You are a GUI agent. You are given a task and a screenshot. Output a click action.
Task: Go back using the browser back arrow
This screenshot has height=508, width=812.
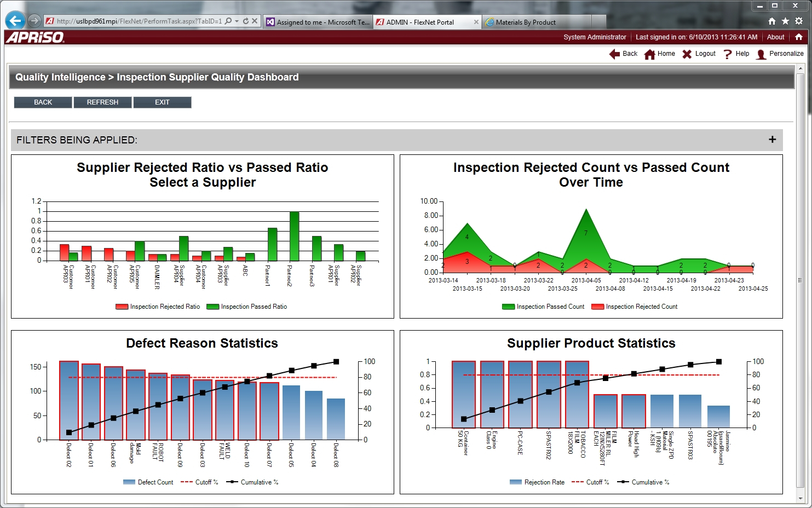click(15, 21)
